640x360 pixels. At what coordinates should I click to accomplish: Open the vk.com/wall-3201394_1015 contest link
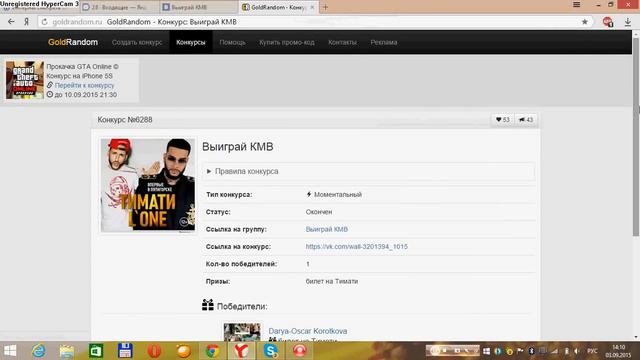pos(356,247)
